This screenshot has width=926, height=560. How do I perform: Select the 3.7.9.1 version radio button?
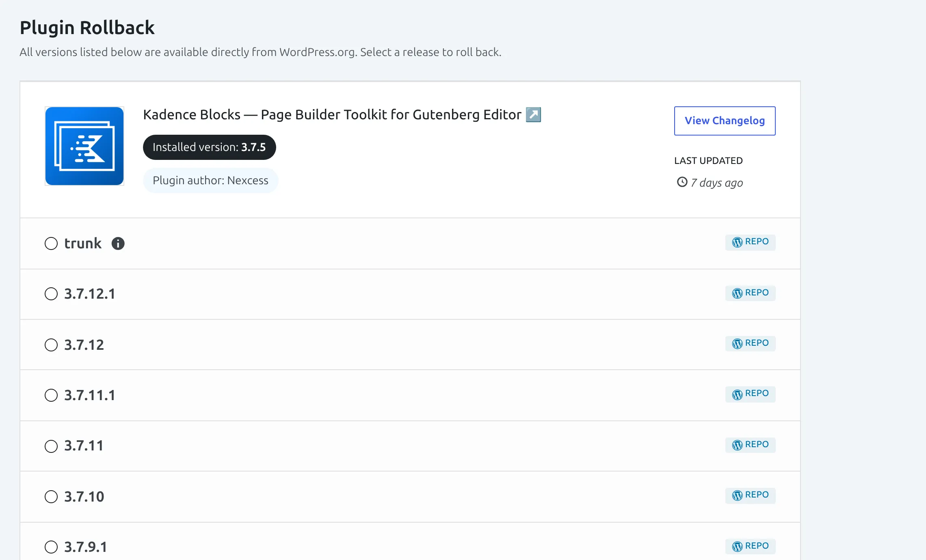(51, 547)
